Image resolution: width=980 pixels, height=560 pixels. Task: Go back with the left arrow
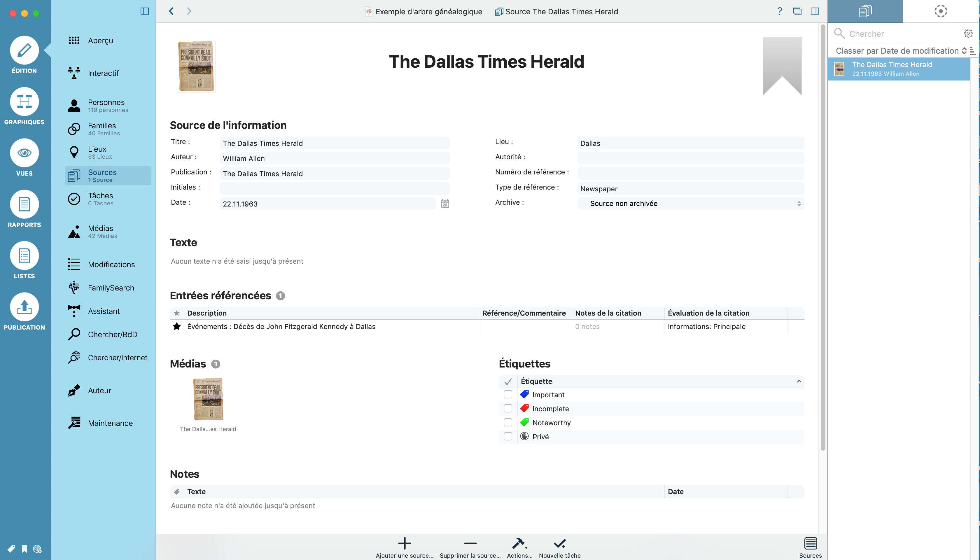tap(171, 11)
